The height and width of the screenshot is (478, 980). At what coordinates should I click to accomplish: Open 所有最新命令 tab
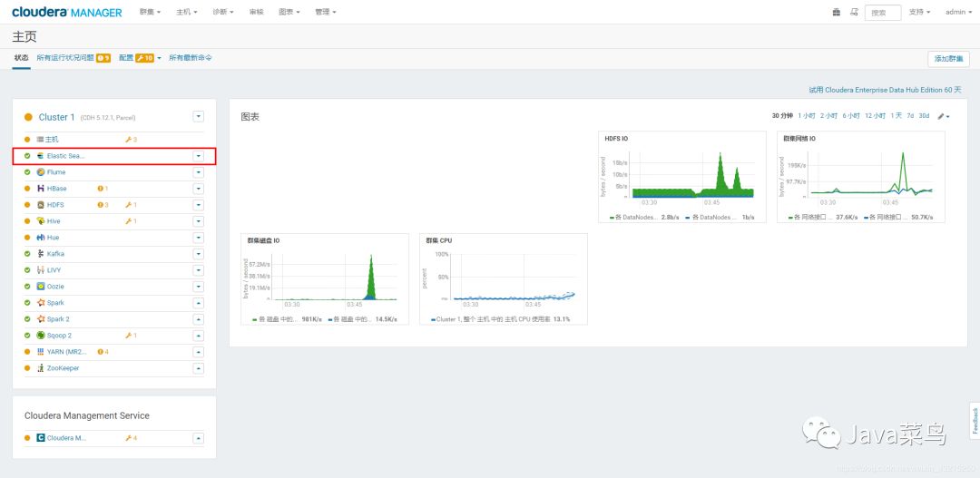click(x=191, y=57)
